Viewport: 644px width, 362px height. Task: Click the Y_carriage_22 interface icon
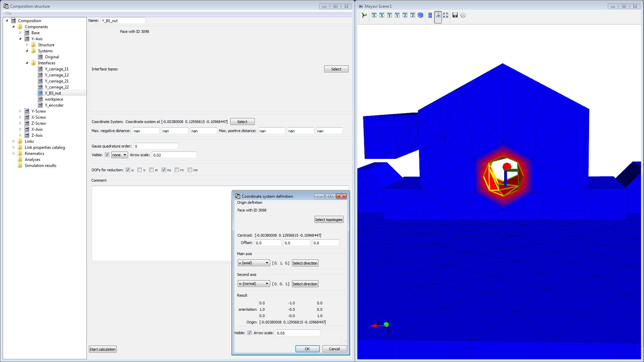click(x=40, y=87)
